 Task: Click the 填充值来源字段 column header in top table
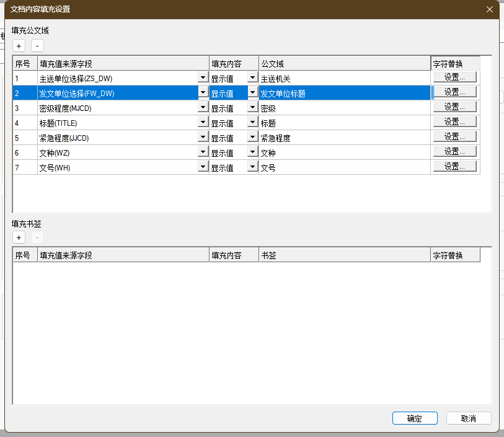(x=123, y=63)
